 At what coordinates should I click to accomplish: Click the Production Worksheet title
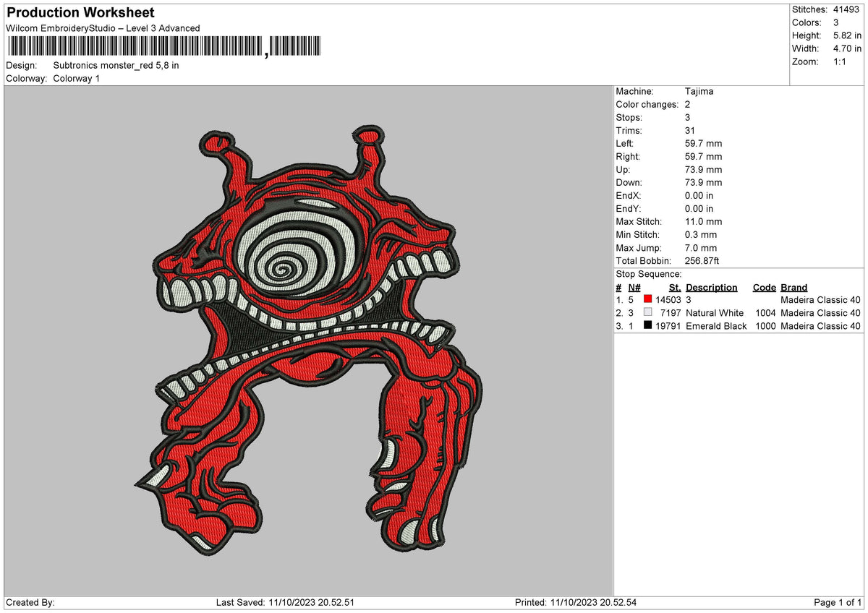tap(80, 13)
